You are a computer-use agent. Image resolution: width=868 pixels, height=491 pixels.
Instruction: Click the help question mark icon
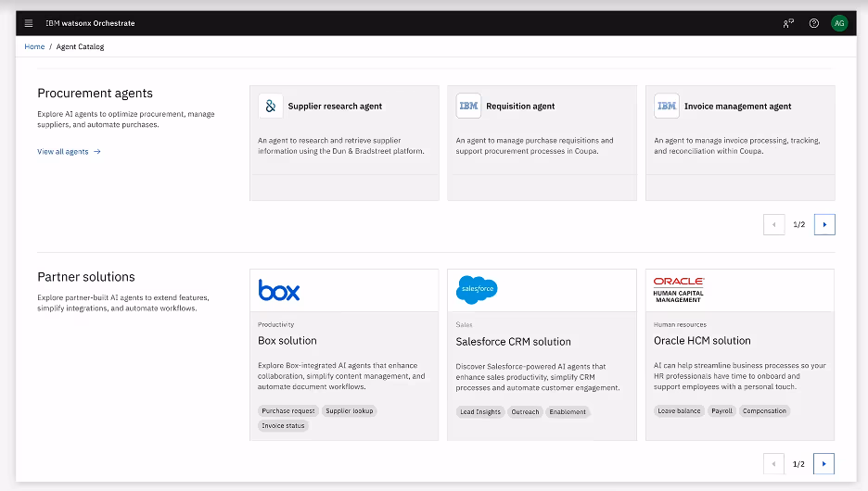point(814,23)
